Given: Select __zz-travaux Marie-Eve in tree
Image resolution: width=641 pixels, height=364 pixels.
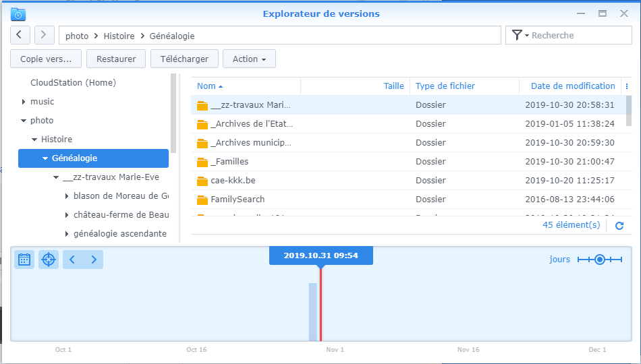Looking at the screenshot, I should (111, 177).
